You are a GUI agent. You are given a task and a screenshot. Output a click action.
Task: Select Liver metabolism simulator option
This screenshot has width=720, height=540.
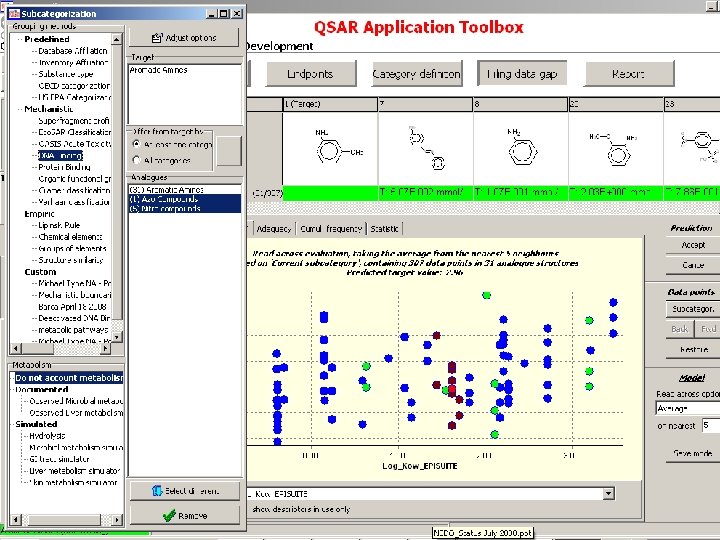(74, 471)
